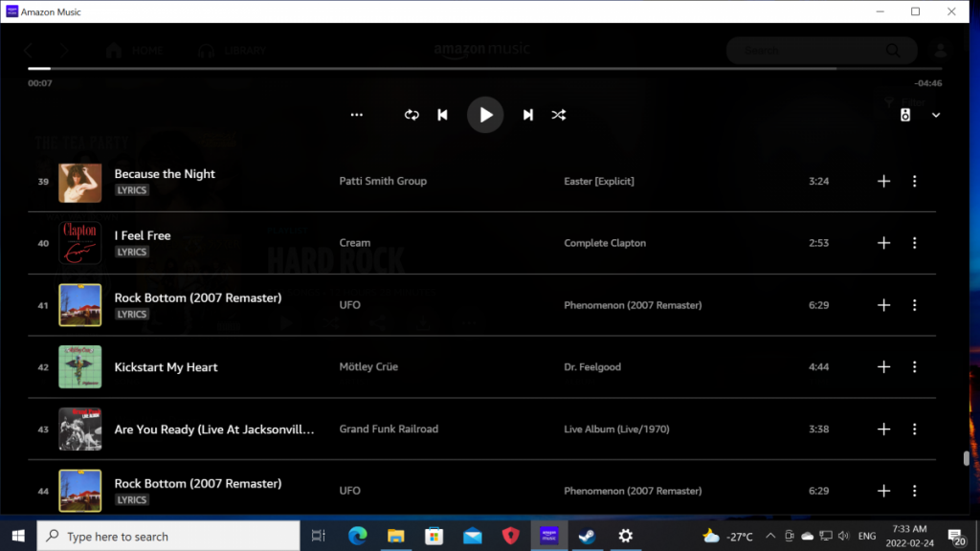This screenshot has width=980, height=551.
Task: Open options menu for track 44 Rock Bottom
Action: pos(914,491)
